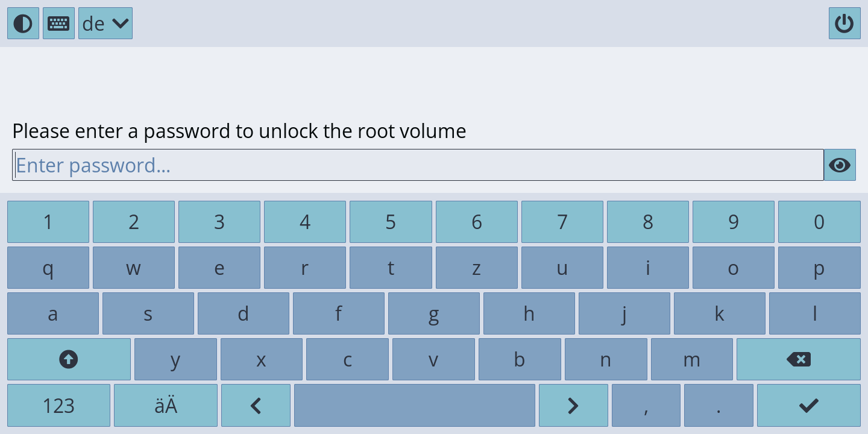Image resolution: width=868 pixels, height=434 pixels.
Task: Toggle the shift key for uppercase
Action: pos(69,360)
